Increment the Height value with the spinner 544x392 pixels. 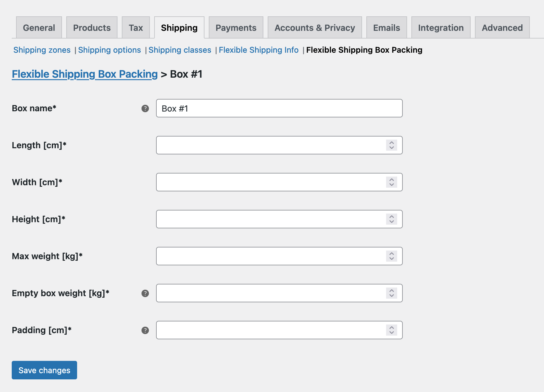point(391,217)
